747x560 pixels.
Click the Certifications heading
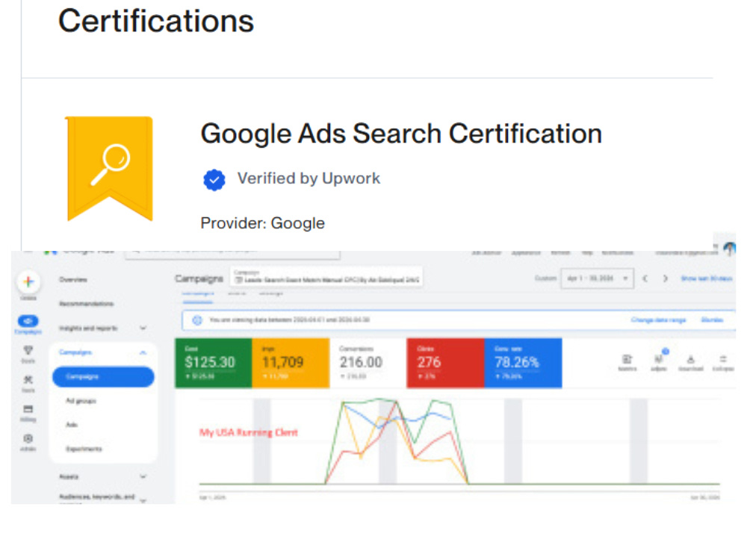[x=156, y=22]
